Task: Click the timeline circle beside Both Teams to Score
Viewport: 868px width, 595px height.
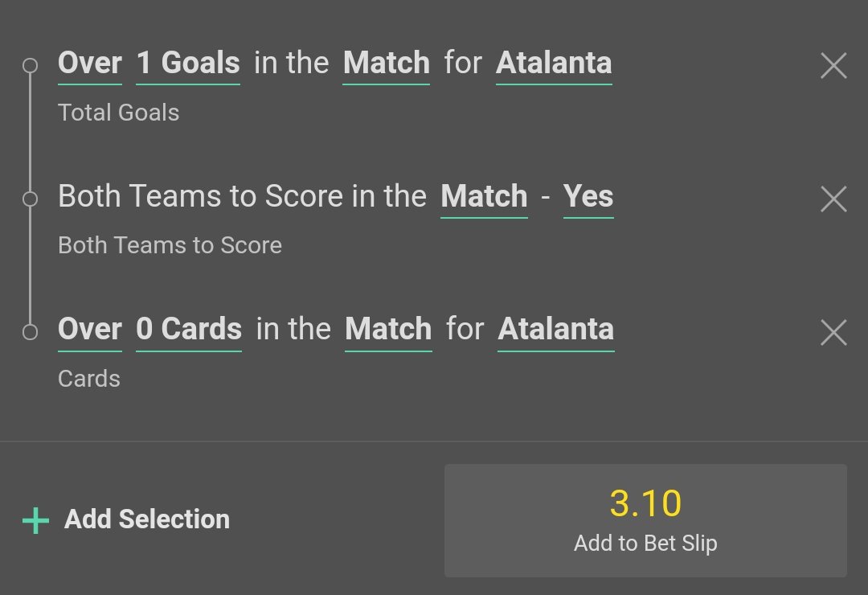Action: (x=31, y=199)
